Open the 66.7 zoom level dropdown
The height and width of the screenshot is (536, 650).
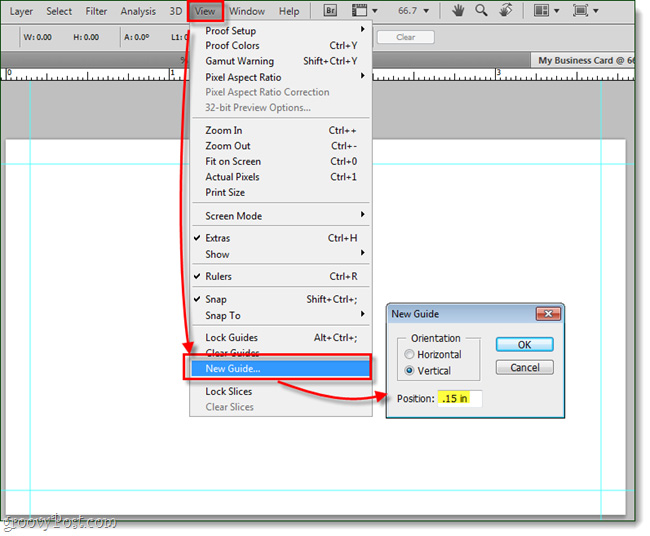click(426, 11)
